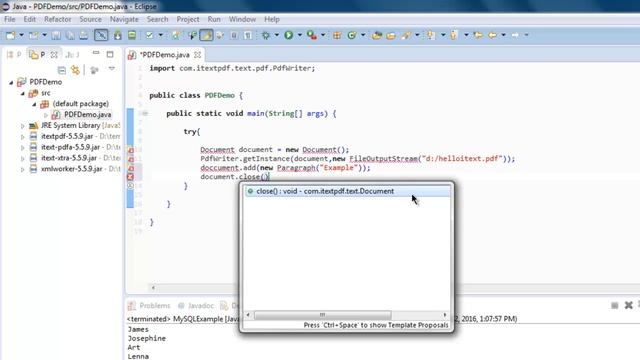Image resolution: width=640 pixels, height=360 pixels.
Task: Click the Print toolbar icon
Action: 84,36
